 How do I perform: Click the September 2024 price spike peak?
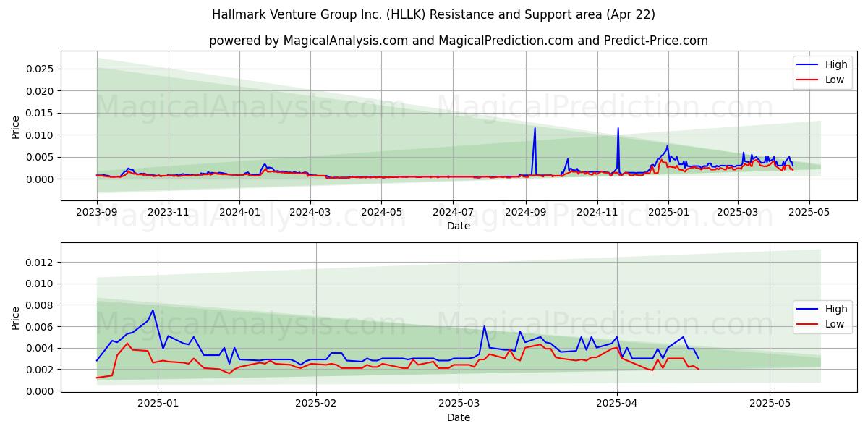click(x=535, y=128)
